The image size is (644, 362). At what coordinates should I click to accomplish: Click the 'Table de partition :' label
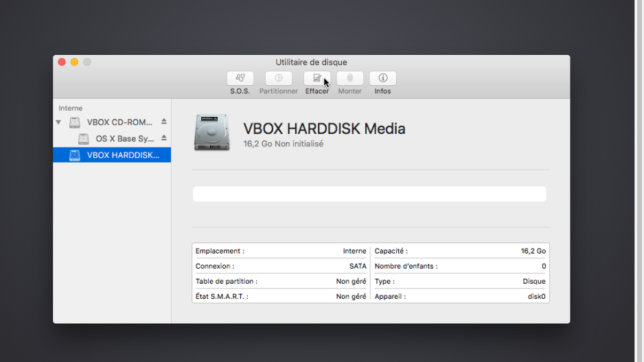(x=227, y=281)
